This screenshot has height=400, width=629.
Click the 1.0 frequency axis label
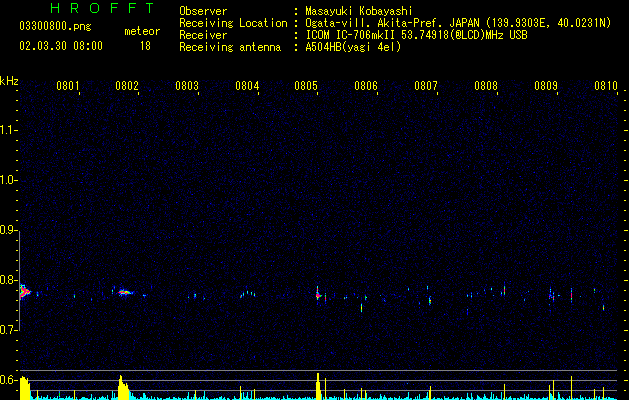8,180
